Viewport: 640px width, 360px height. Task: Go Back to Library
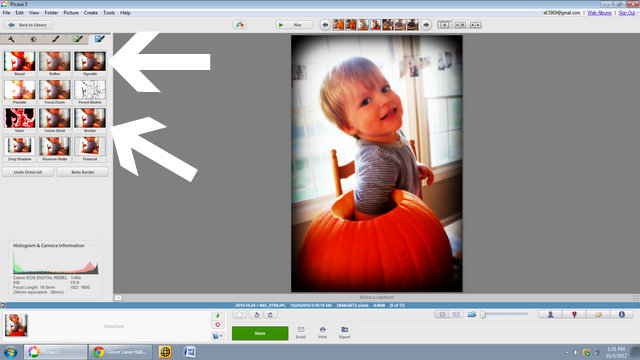coord(28,25)
